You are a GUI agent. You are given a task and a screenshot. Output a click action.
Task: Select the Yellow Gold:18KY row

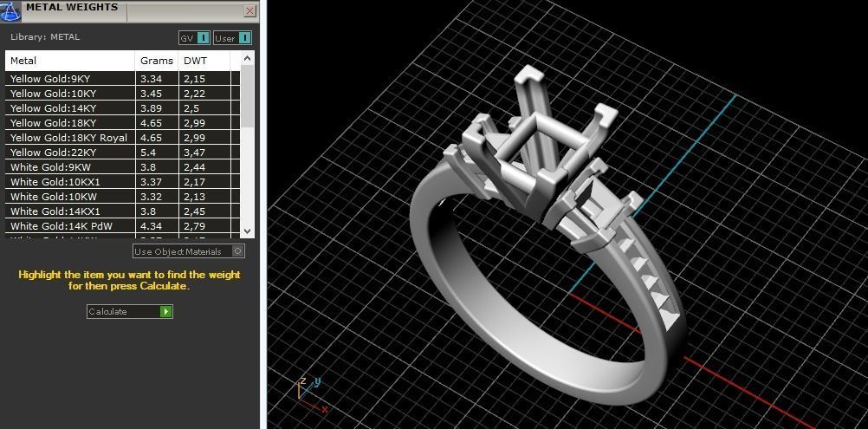[x=123, y=123]
